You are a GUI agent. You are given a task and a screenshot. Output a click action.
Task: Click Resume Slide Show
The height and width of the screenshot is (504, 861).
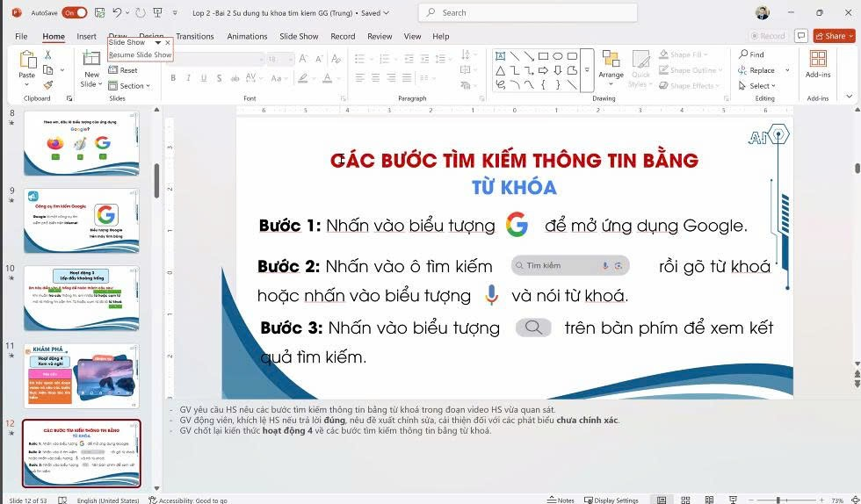(x=139, y=54)
